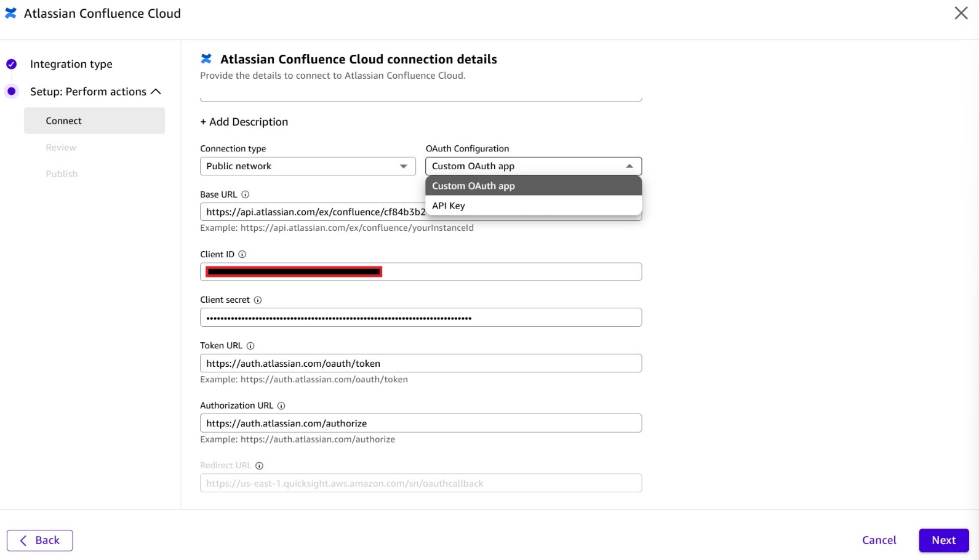Click the Authorization URL example text
This screenshot has height=560, width=979.
[297, 439]
